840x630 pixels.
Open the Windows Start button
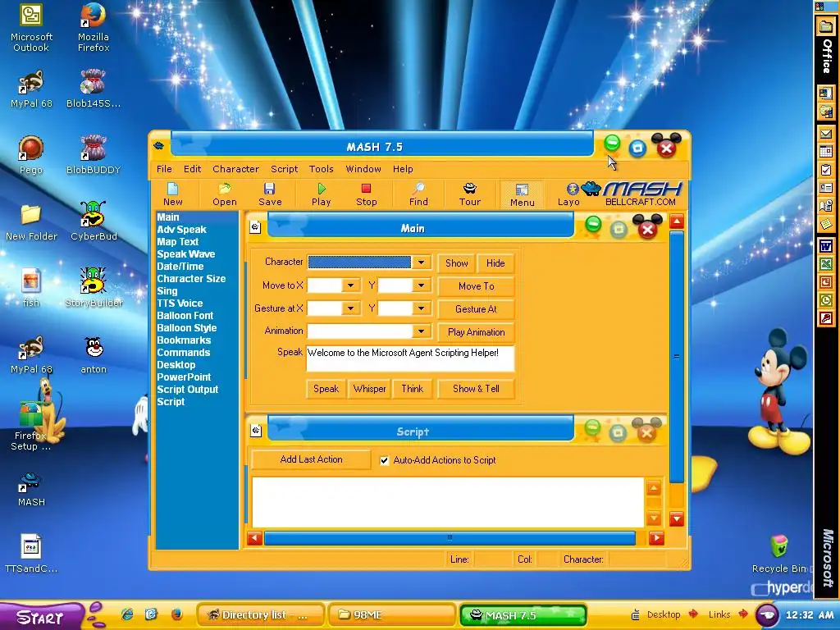point(41,617)
